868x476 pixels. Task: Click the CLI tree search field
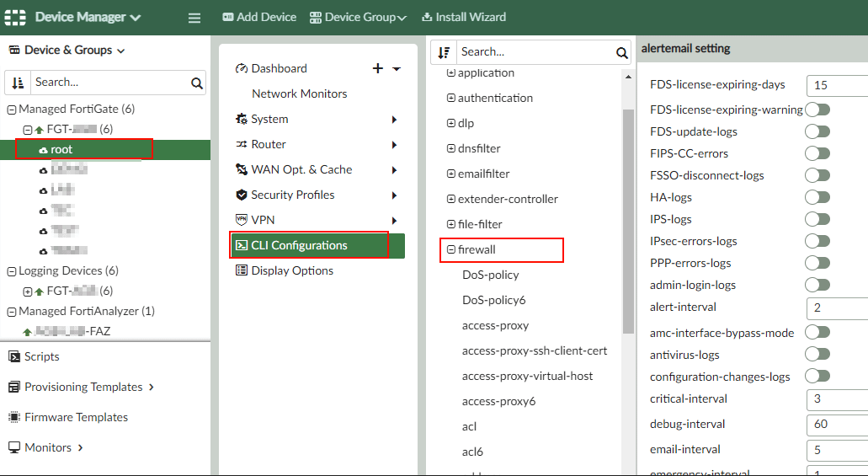click(x=535, y=52)
